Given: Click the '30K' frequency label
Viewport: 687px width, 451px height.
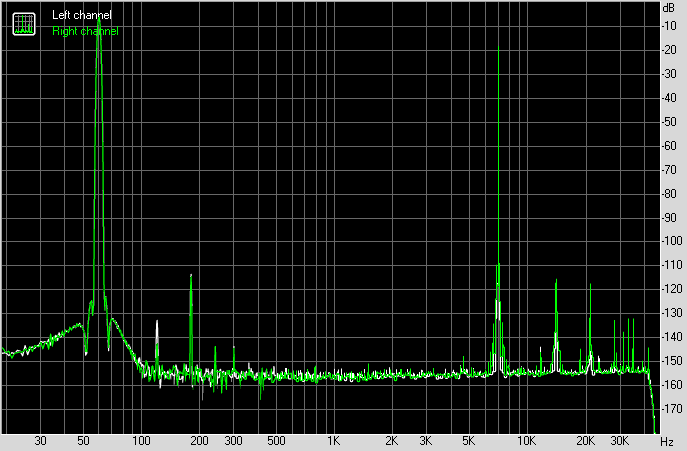Looking at the screenshot, I should (619, 440).
